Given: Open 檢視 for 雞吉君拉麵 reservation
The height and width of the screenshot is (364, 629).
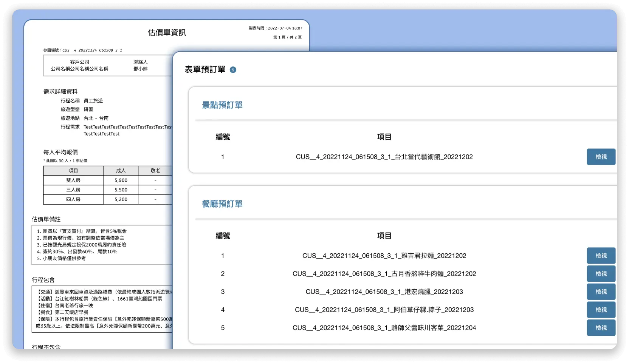Looking at the screenshot, I should tap(601, 256).
